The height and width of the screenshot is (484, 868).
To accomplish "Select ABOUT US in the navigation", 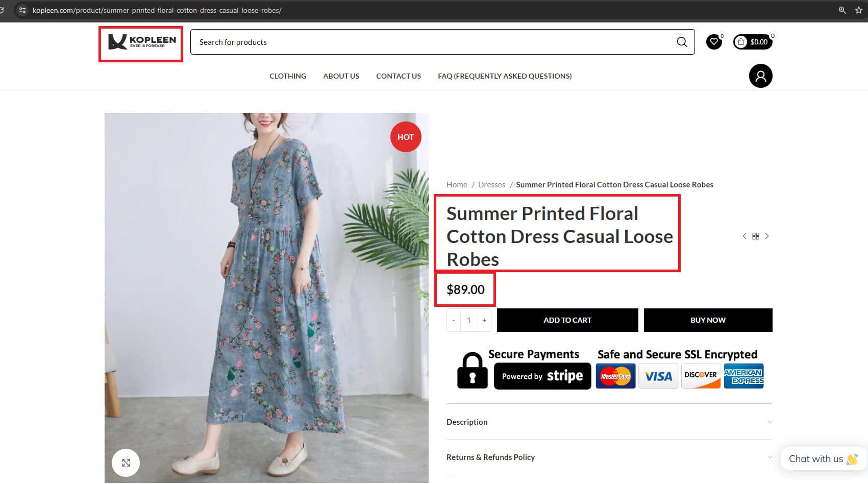I will pos(341,76).
